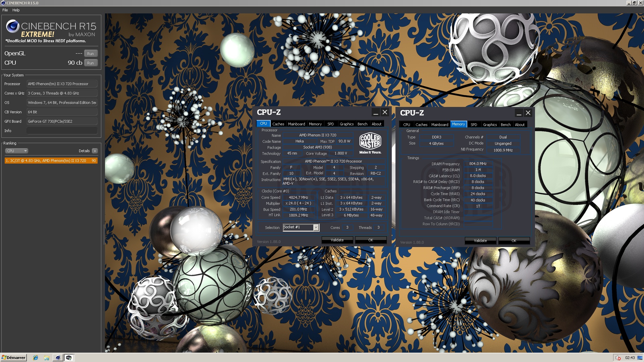The height and width of the screenshot is (362, 644).
Task: Select the 3C/3T 4.83 GHz ranking entry
Action: (51, 161)
